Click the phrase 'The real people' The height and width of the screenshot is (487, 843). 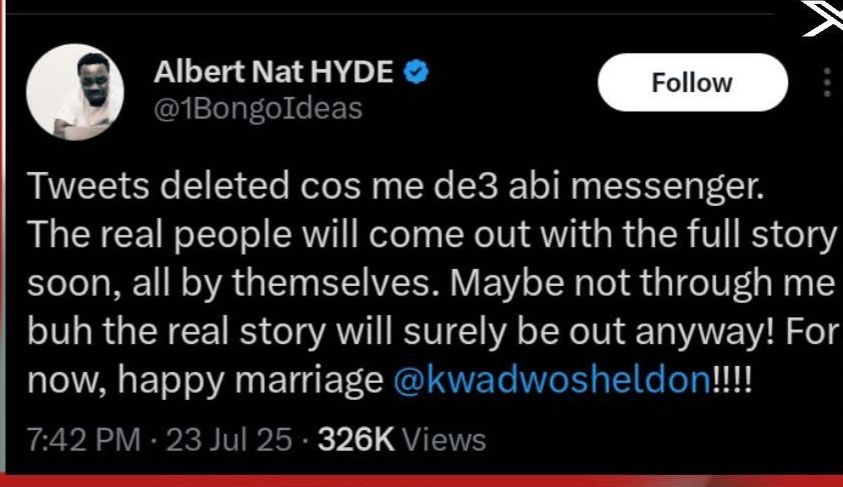(x=142, y=237)
